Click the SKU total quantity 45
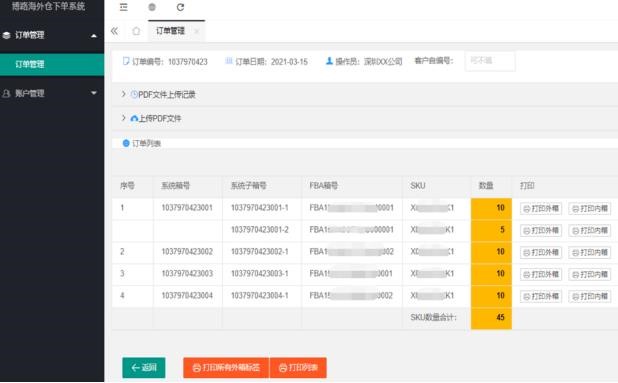The image size is (618, 383). (491, 317)
